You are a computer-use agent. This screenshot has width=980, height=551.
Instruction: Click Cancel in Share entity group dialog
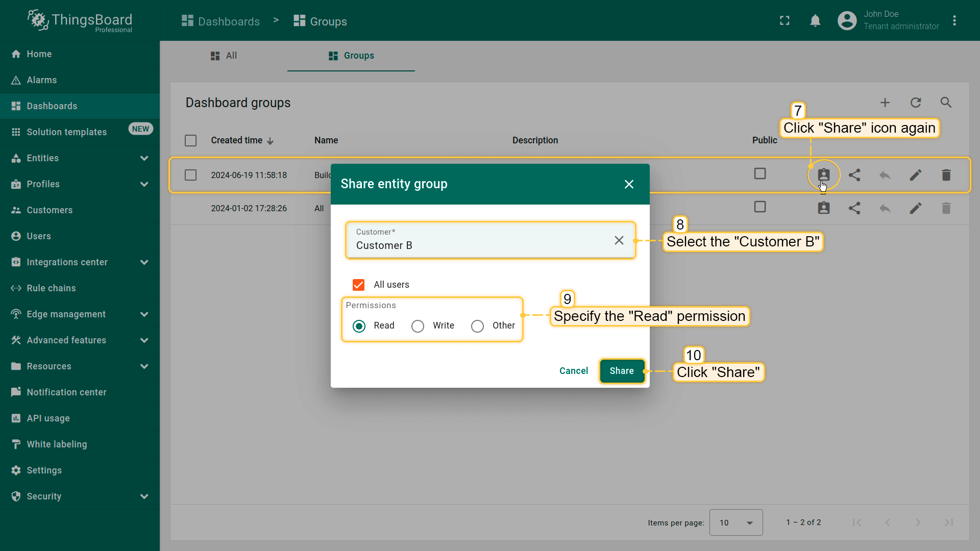tap(573, 371)
